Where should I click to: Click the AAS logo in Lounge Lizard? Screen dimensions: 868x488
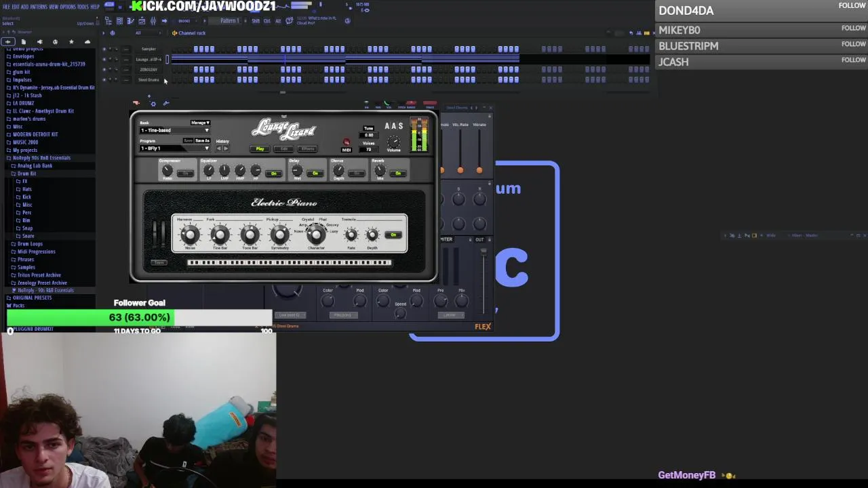(393, 126)
